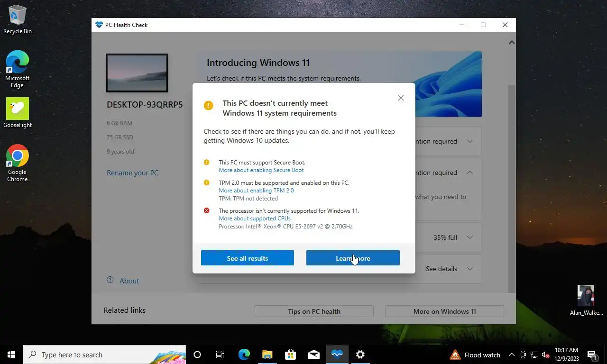Click the yellow warning icon in dialog header
The height and width of the screenshot is (364, 607).
point(208,105)
